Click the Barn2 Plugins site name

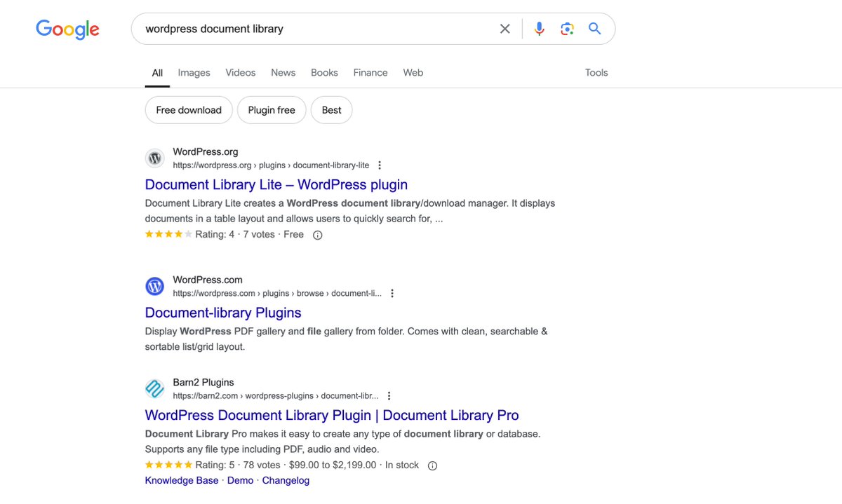(x=203, y=382)
